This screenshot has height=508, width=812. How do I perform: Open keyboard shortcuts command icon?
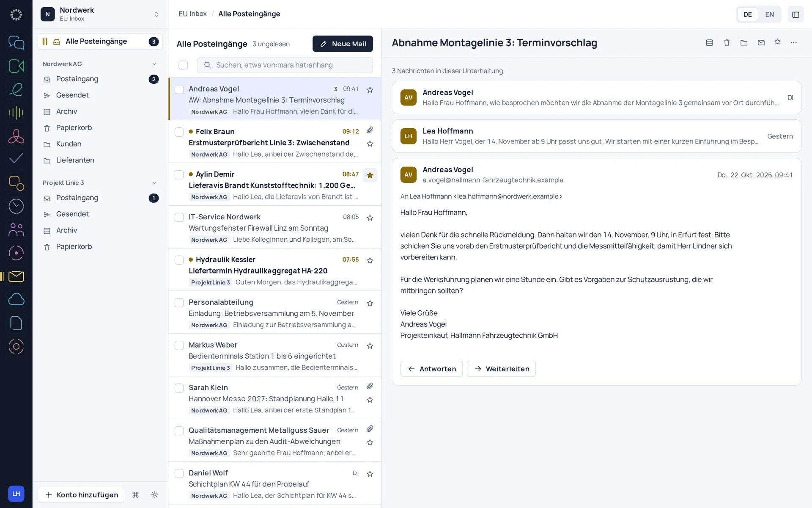point(135,495)
